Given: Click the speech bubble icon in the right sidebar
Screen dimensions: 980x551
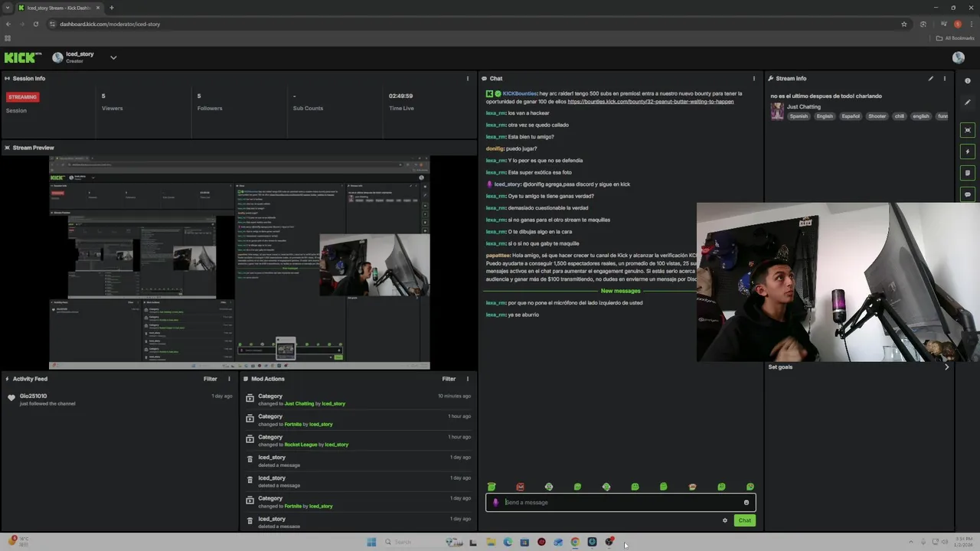Looking at the screenshot, I should [968, 194].
